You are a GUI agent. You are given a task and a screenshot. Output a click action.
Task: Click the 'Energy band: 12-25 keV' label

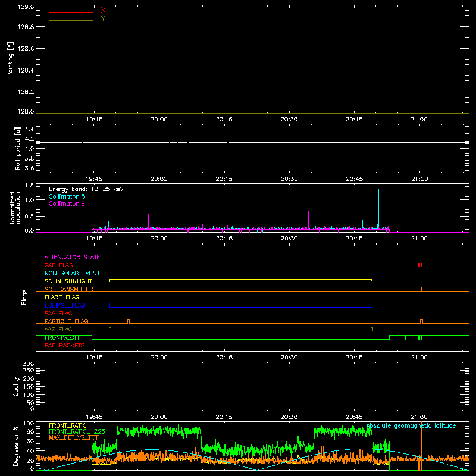pos(86,189)
